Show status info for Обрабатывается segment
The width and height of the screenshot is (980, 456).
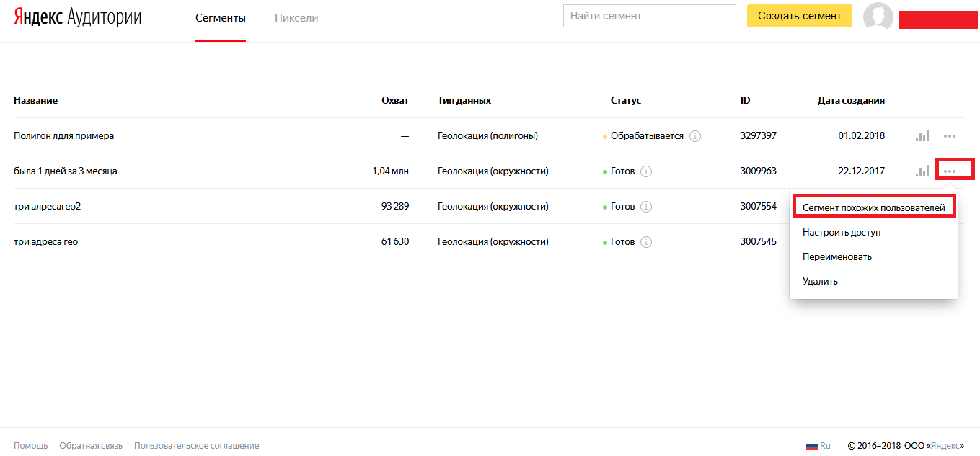(x=695, y=135)
